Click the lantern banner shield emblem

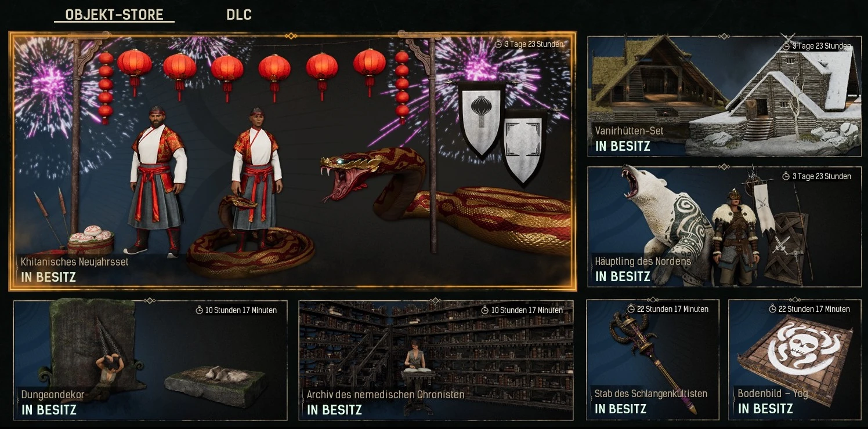(480, 119)
